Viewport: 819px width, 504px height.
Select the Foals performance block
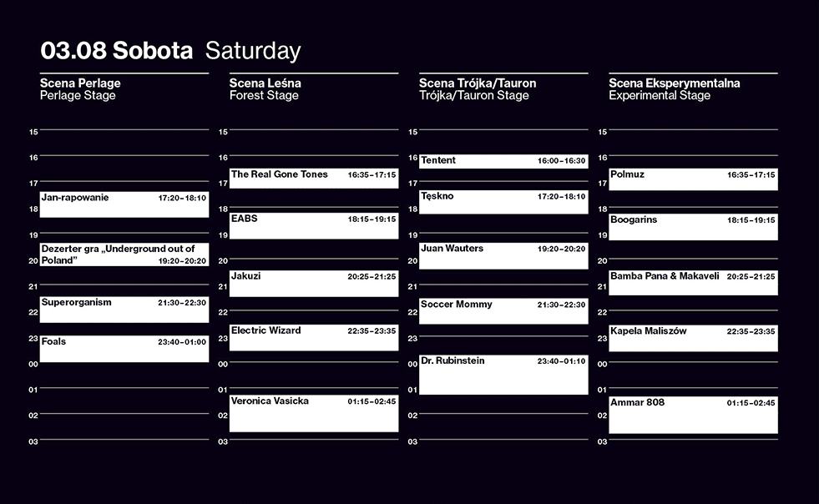pyautogui.click(x=124, y=348)
